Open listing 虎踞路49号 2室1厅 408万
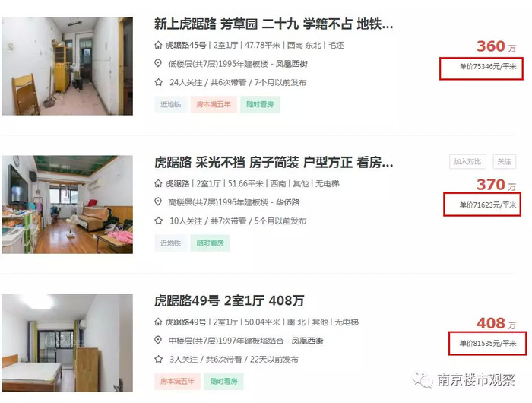 point(230,301)
